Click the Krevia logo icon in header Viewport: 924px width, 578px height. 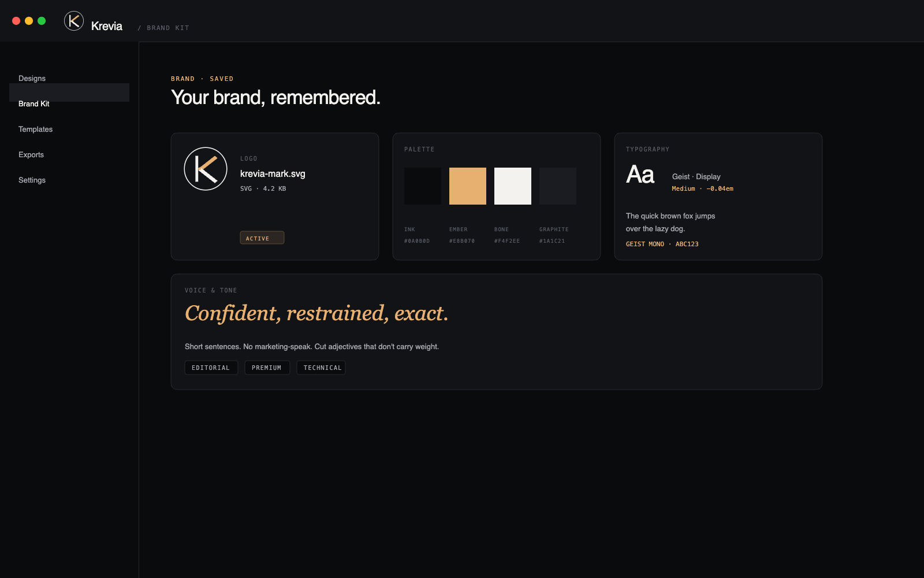(74, 21)
